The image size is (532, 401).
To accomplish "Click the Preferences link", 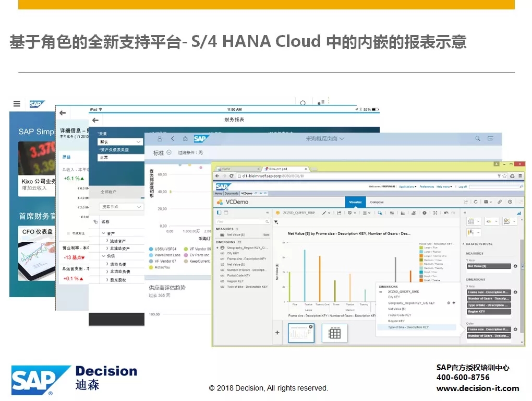I will coord(427,186).
